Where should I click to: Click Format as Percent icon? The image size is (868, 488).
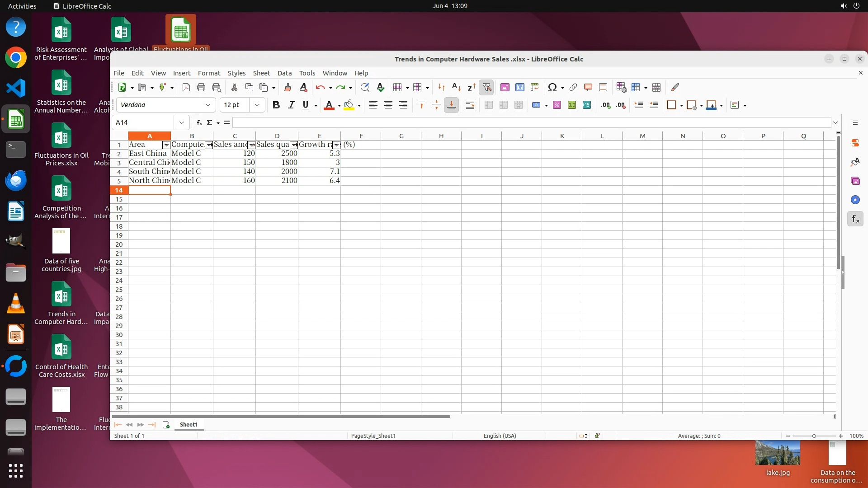pyautogui.click(x=557, y=105)
